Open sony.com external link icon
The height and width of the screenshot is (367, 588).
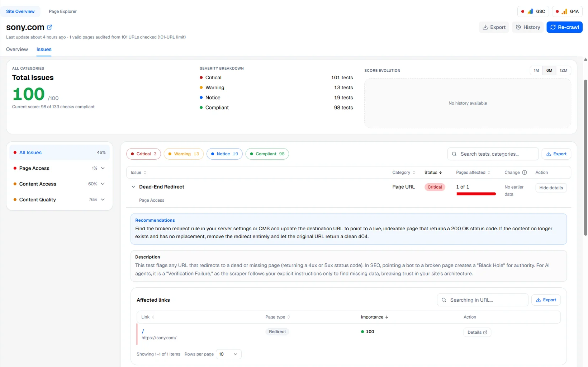pyautogui.click(x=49, y=27)
